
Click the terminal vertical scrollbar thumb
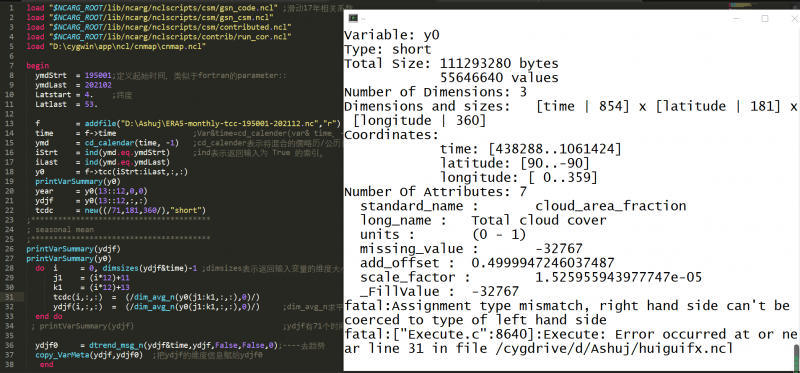796,357
